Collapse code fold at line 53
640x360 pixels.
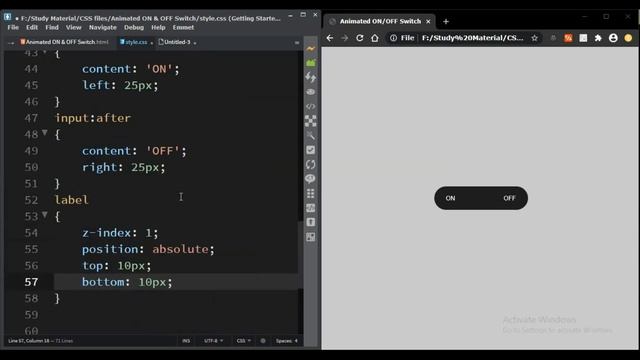45,215
